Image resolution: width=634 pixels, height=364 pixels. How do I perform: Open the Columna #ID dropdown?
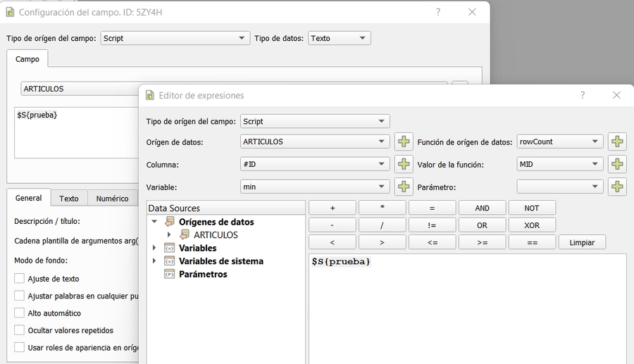click(315, 164)
